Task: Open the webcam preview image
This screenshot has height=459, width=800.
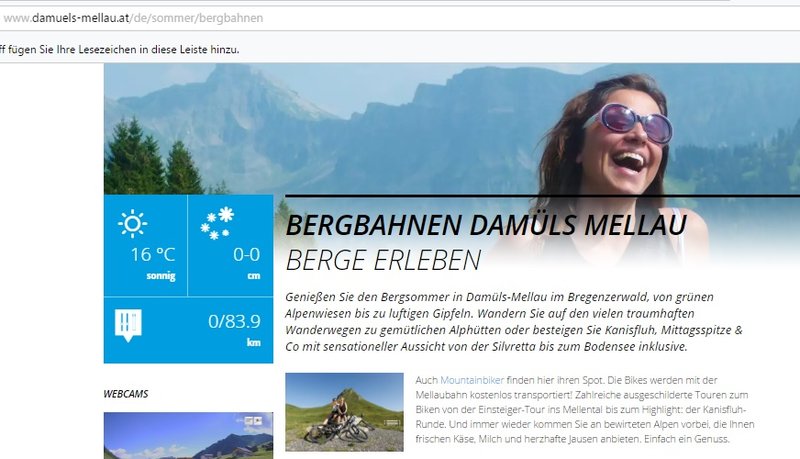Action: pos(188,436)
